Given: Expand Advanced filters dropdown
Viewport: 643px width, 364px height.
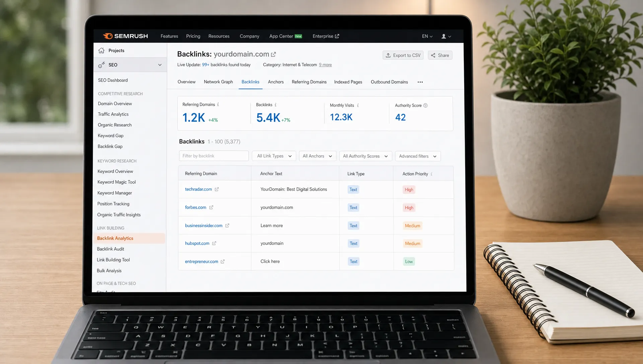Looking at the screenshot, I should pyautogui.click(x=418, y=156).
